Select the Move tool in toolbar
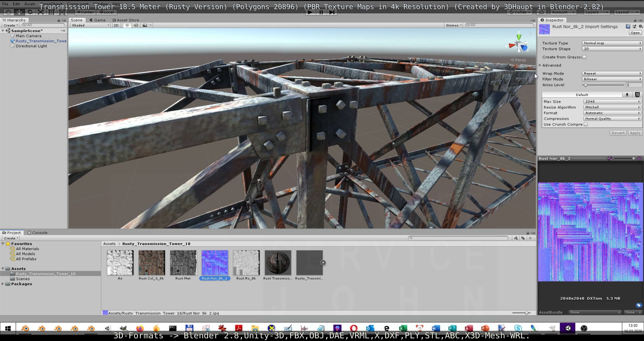 click(x=19, y=12)
